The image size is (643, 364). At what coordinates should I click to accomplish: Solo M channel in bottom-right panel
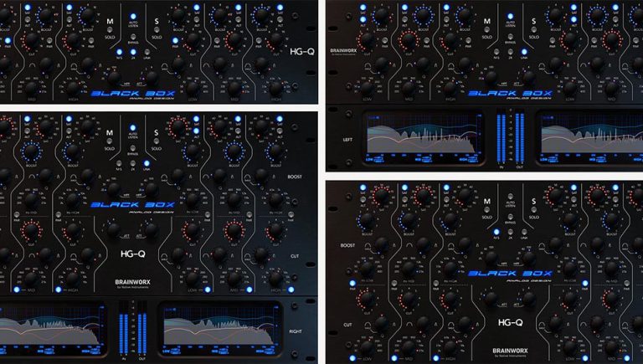[486, 210]
